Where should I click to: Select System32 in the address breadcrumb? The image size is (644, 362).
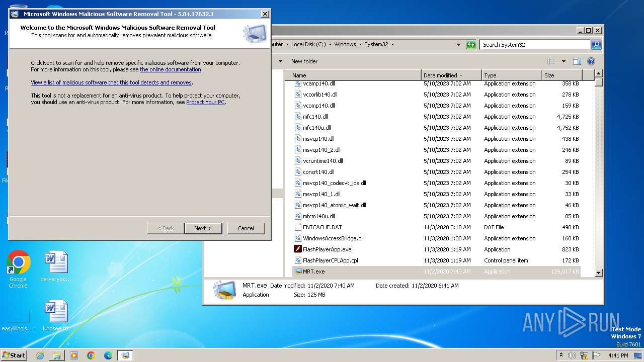tap(376, 44)
